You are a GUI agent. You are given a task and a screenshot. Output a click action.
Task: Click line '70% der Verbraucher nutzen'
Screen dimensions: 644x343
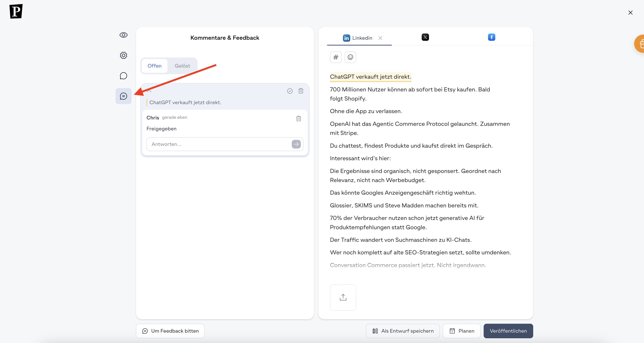[407, 223]
